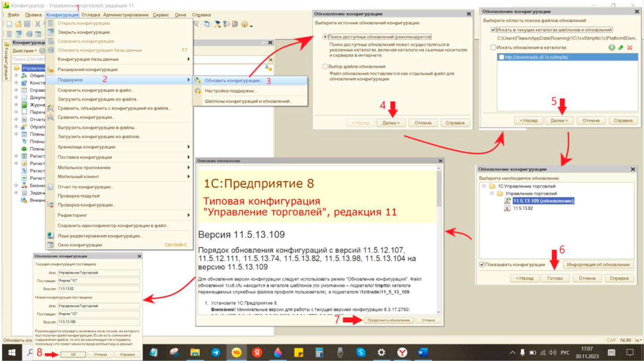Click Информация об обновлении button
Screen dimensions: 644x361
click(x=598, y=265)
